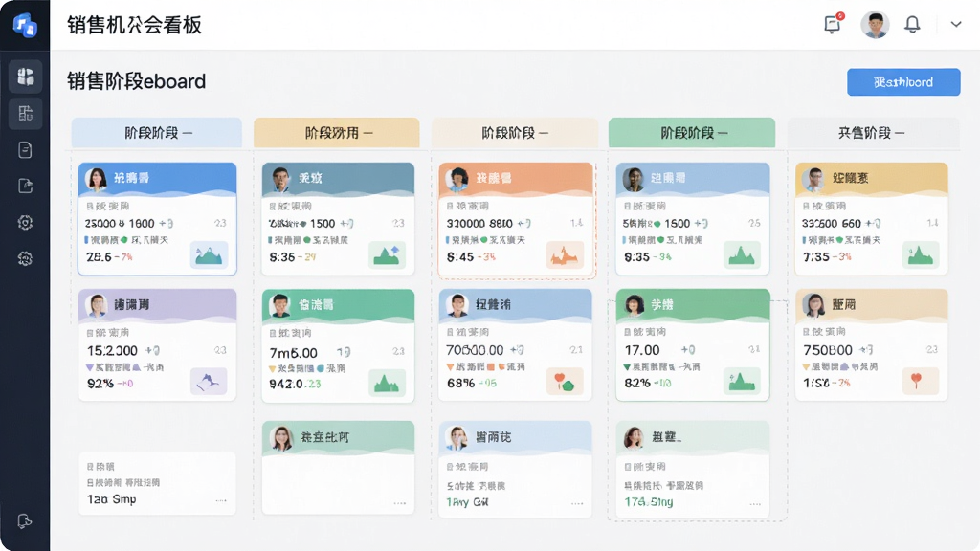Open the document icon in the sidebar
Screen dimensions: 980x551
click(25, 150)
